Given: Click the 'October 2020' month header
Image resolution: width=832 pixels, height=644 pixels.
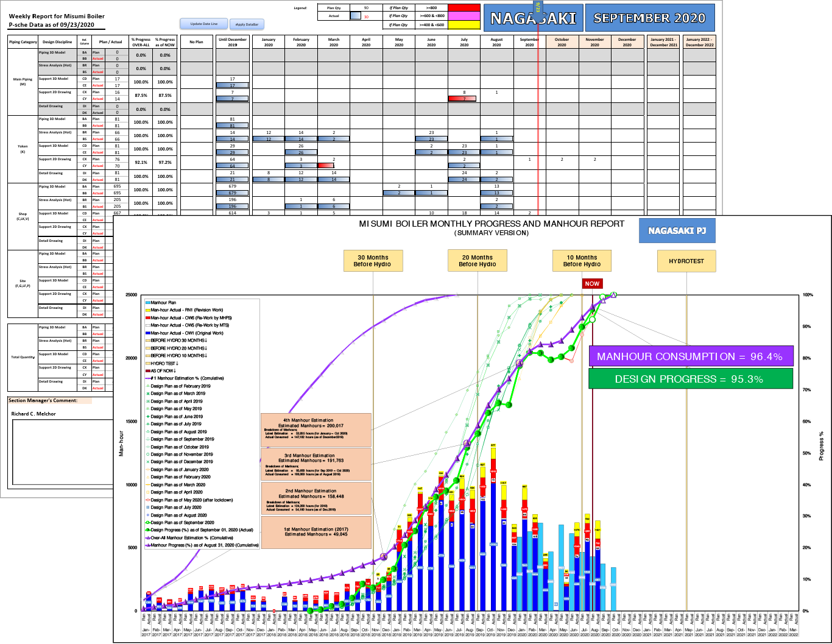Looking at the screenshot, I should (x=562, y=42).
